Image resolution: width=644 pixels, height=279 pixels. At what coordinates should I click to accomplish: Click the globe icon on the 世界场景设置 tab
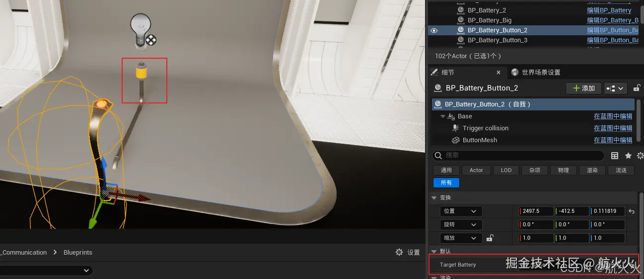[515, 72]
